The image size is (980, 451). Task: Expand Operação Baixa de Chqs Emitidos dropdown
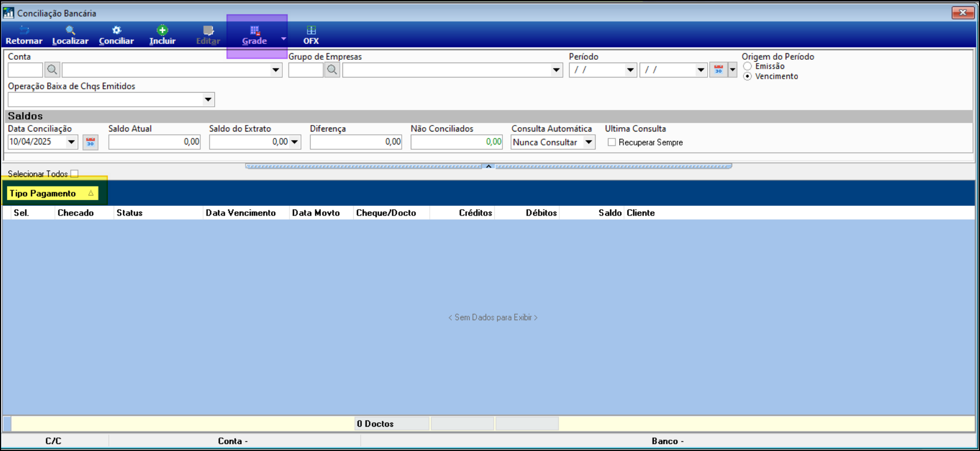208,100
